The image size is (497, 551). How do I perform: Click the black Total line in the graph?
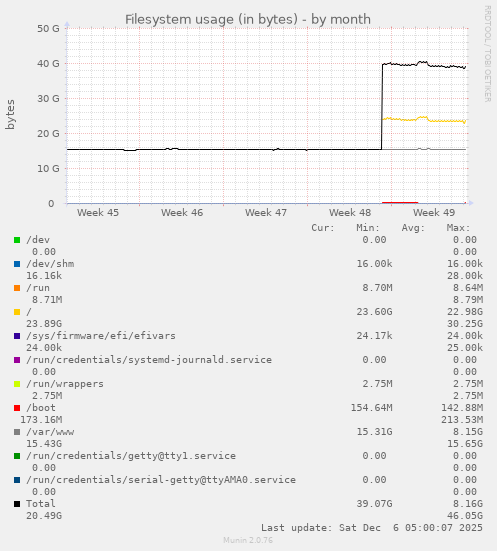382,105
